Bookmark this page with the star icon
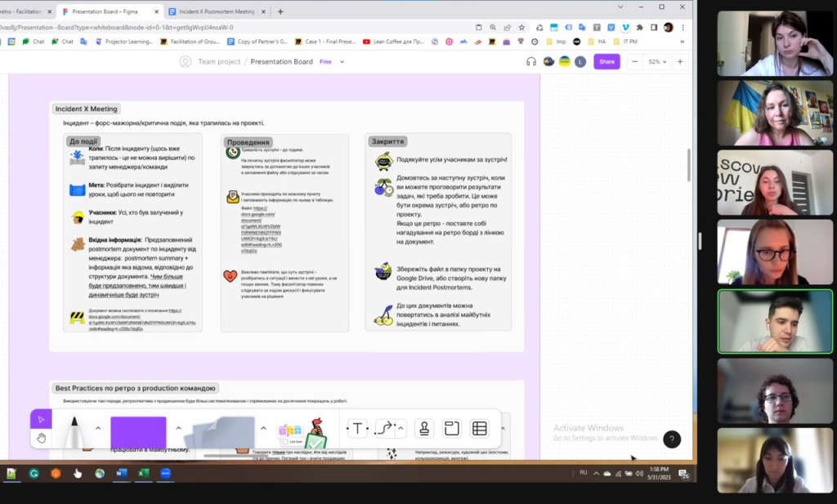 pyautogui.click(x=521, y=27)
